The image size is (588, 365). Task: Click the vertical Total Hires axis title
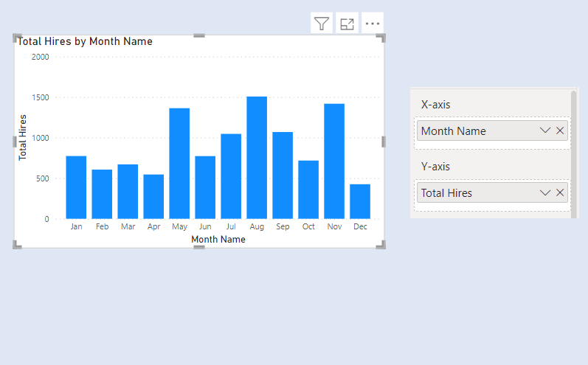pos(23,138)
